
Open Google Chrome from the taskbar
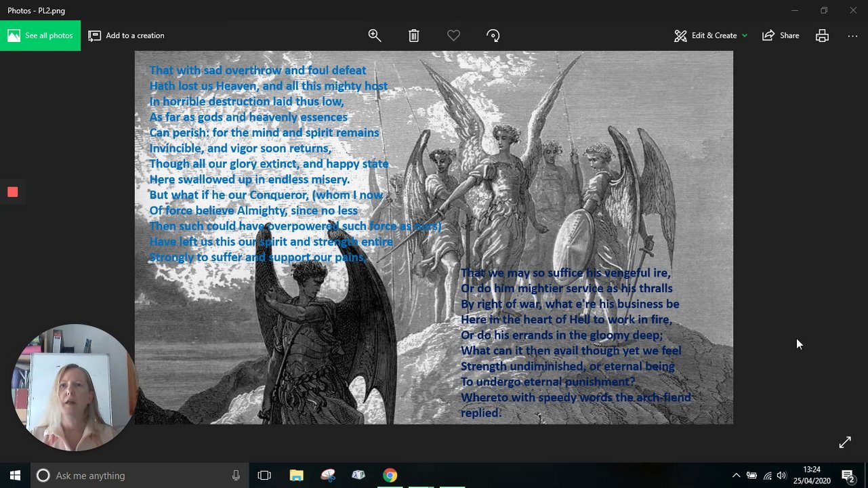390,475
